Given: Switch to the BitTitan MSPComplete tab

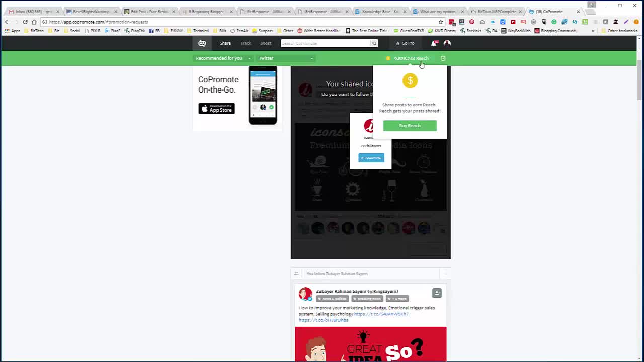Looking at the screenshot, I should pos(496,11).
